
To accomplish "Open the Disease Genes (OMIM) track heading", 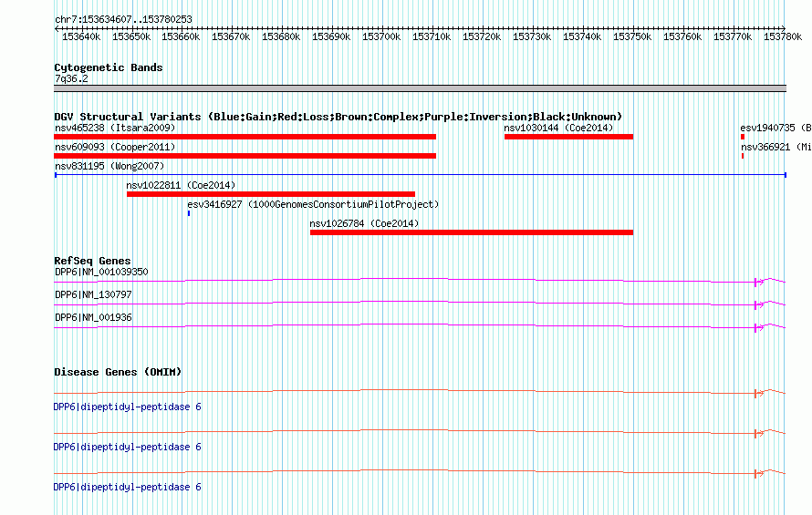I will [x=118, y=372].
